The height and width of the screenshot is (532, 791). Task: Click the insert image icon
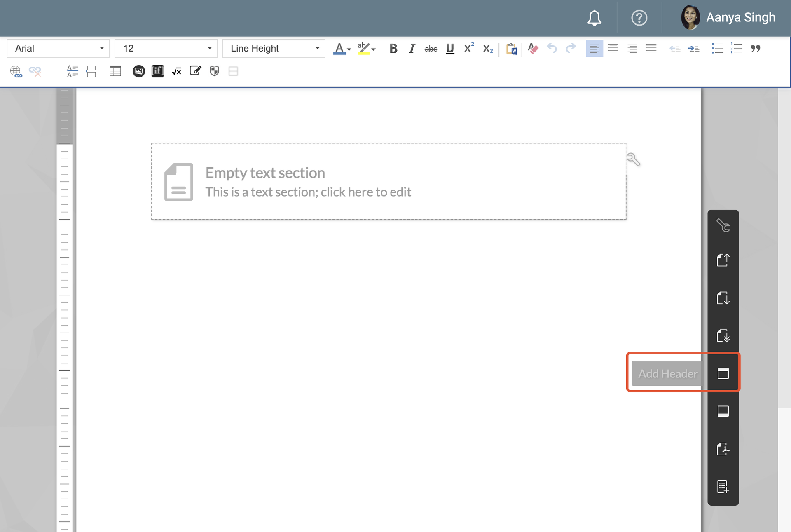138,71
